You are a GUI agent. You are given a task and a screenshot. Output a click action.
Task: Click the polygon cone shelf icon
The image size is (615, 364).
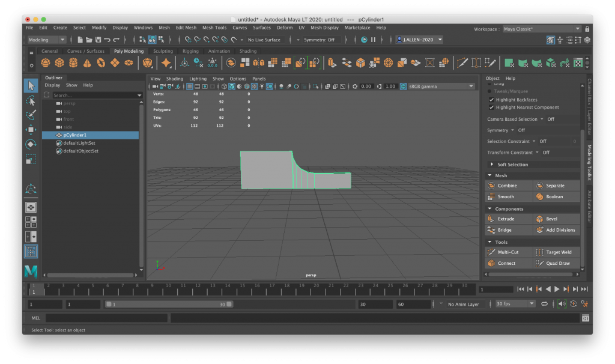point(87,63)
